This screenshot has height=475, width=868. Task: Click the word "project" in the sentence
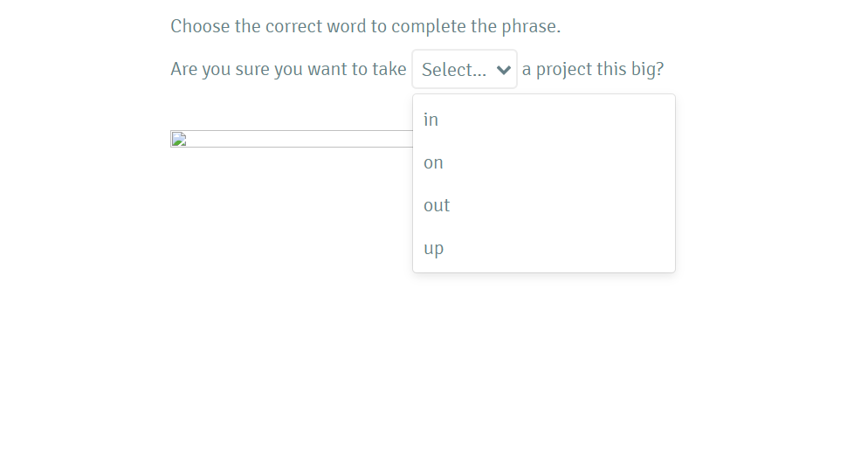coord(563,69)
